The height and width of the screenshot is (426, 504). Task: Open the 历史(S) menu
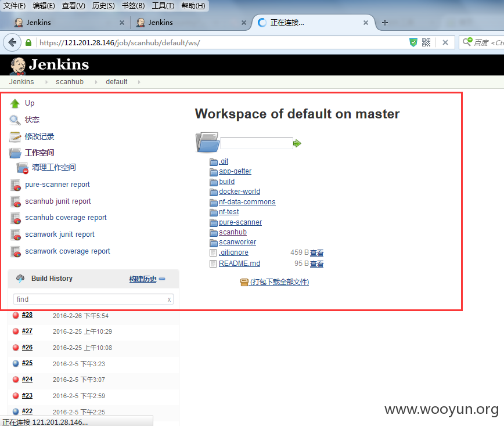[x=103, y=6]
